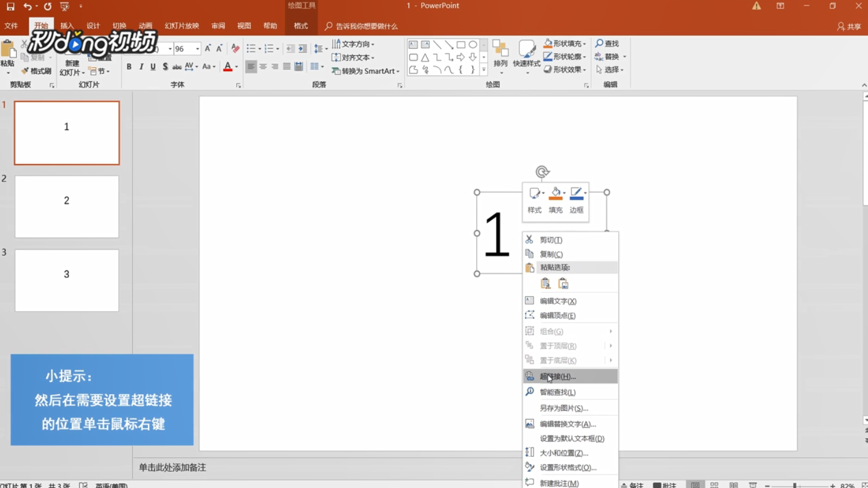Toggle strikethrough formatting
Image resolution: width=868 pixels, height=488 pixels.
click(x=177, y=67)
